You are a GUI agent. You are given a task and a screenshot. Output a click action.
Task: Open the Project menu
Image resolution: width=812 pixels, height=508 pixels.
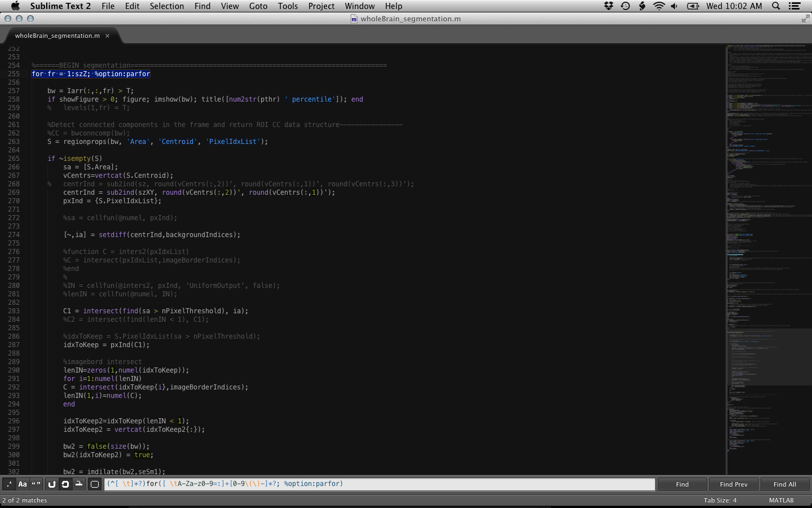[x=321, y=6]
